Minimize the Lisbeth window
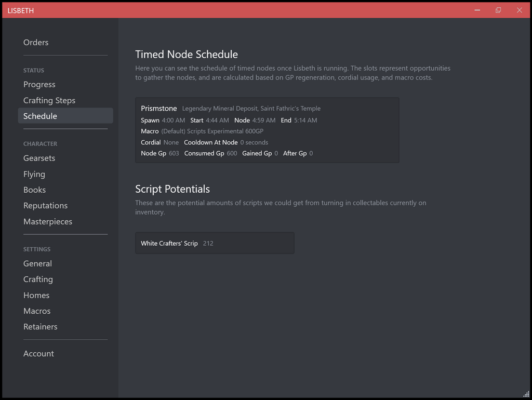 pyautogui.click(x=477, y=10)
